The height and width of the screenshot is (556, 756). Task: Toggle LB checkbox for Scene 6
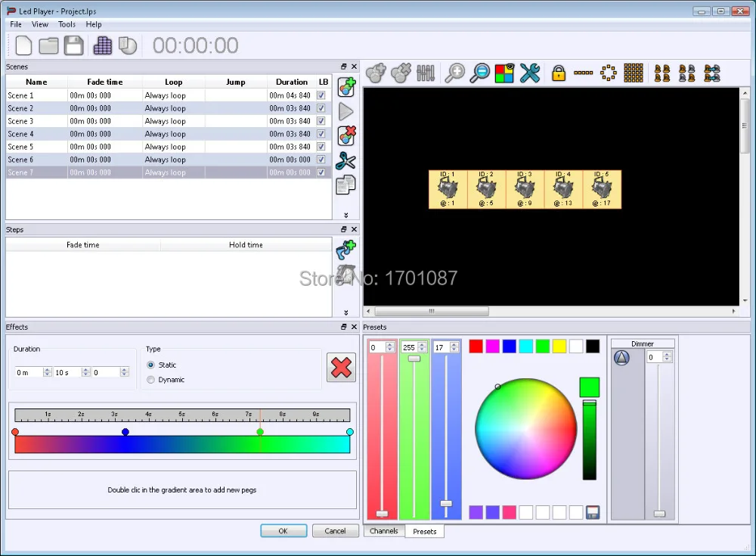321,160
